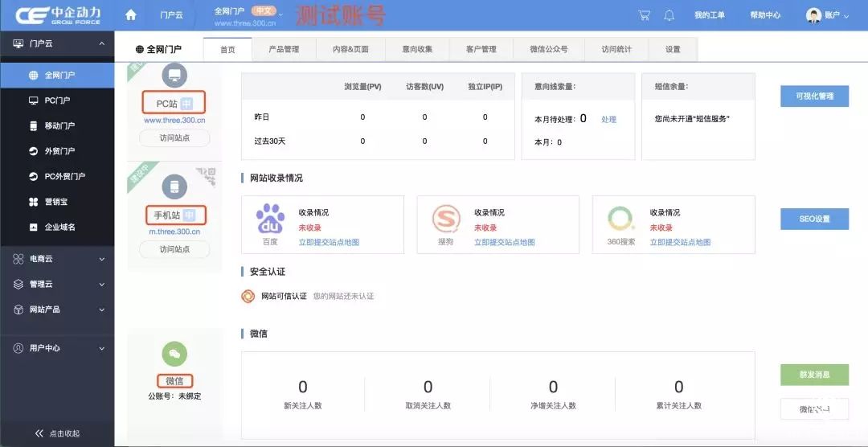Open the shopping cart icon
Viewport: 868px width, 447px height.
click(644, 15)
